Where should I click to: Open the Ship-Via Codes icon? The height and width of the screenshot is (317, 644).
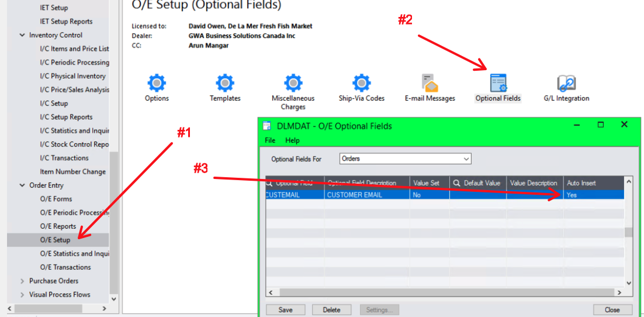[362, 83]
